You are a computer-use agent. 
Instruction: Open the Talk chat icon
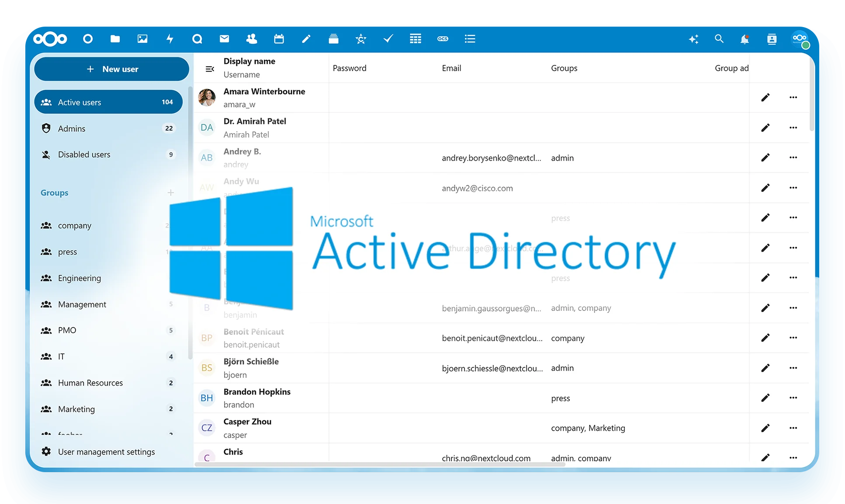tap(197, 39)
